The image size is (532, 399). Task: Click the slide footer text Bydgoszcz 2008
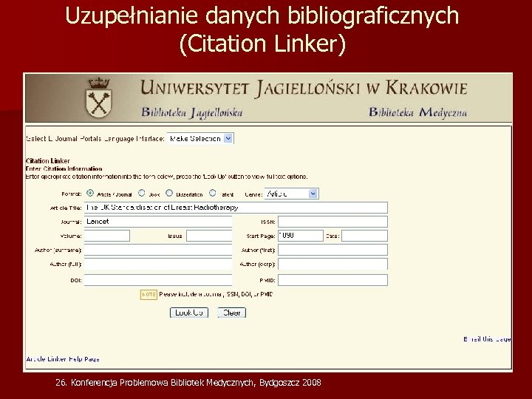[290, 383]
